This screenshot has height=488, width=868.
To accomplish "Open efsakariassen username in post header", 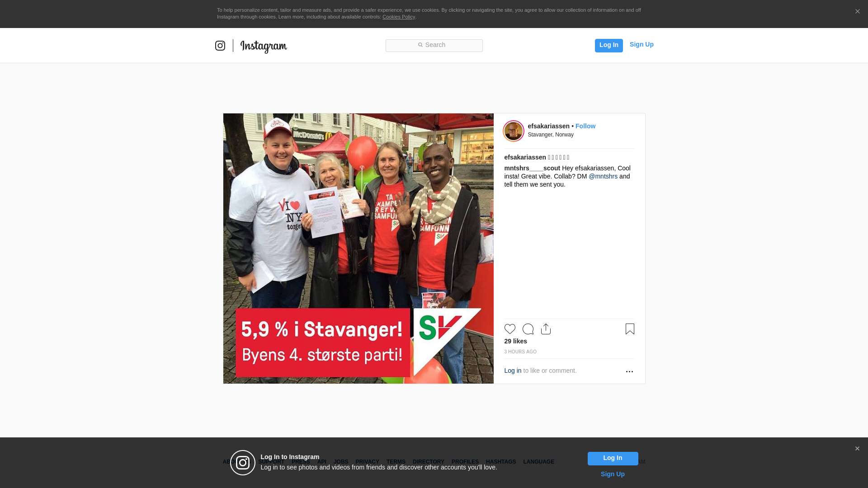I will (x=548, y=126).
